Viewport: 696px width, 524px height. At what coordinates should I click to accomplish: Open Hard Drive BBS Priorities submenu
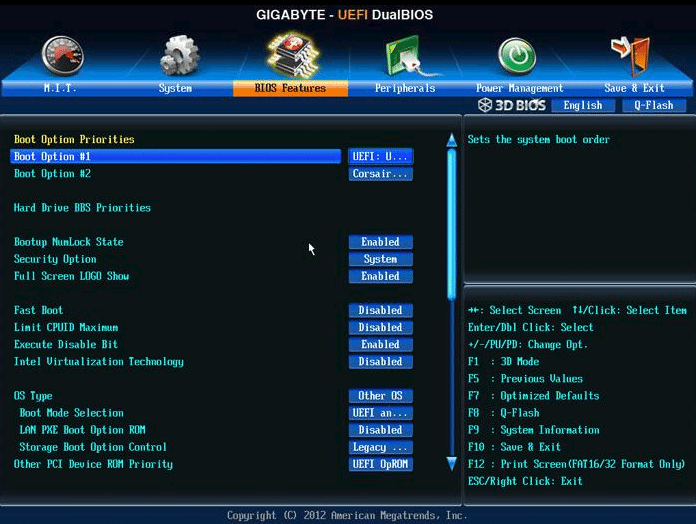pos(82,208)
